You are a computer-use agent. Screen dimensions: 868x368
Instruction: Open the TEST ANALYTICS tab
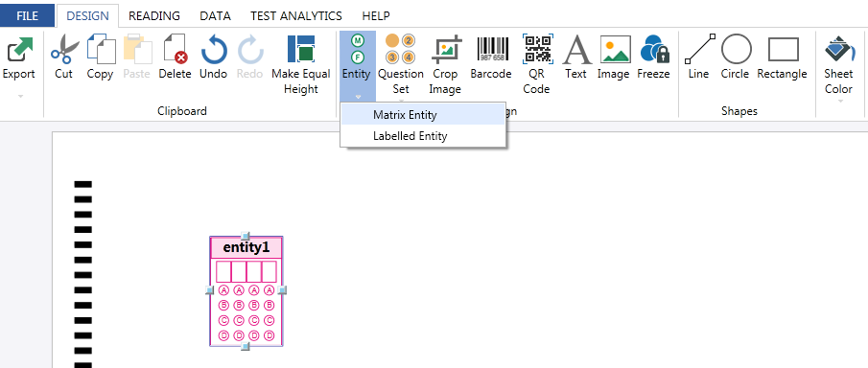click(x=296, y=16)
